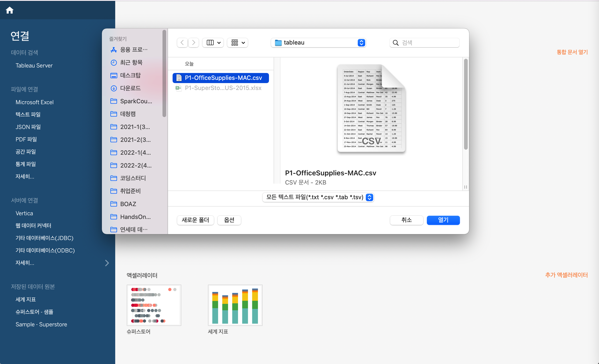This screenshot has height=364, width=599.
Task: Open the text file type filter dropdown
Action: [318, 197]
